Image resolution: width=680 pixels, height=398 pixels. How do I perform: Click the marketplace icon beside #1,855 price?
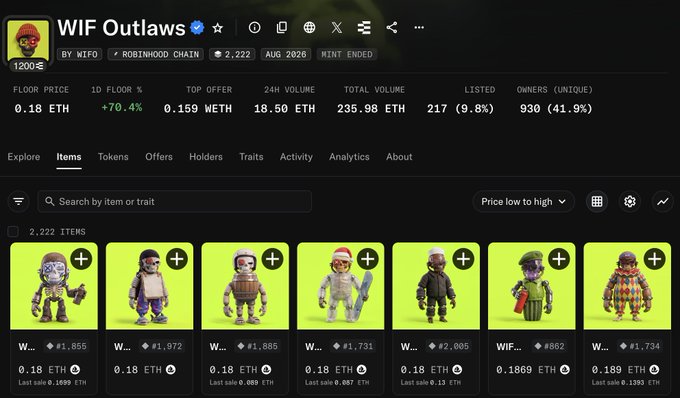coord(75,370)
